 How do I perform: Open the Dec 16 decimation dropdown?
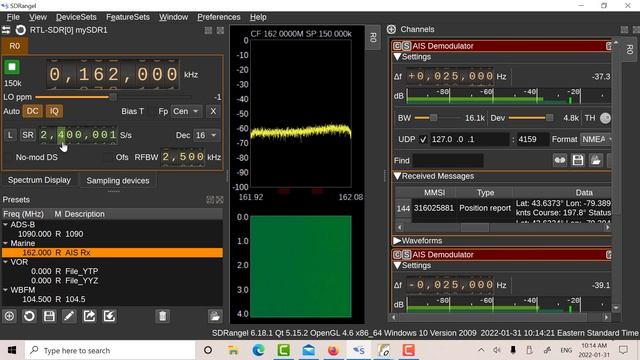pyautogui.click(x=206, y=135)
